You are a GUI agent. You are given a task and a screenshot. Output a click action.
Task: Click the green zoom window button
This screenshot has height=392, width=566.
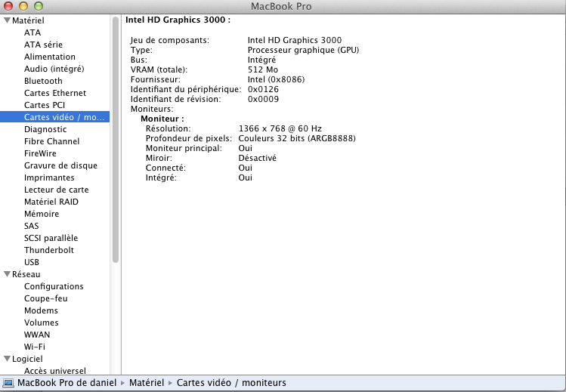click(x=39, y=6)
